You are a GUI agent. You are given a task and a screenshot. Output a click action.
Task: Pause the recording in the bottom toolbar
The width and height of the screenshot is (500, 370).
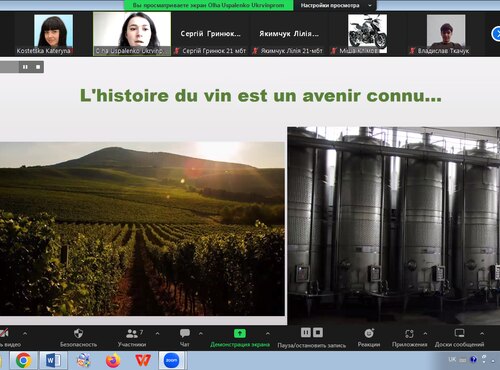pyautogui.click(x=306, y=332)
